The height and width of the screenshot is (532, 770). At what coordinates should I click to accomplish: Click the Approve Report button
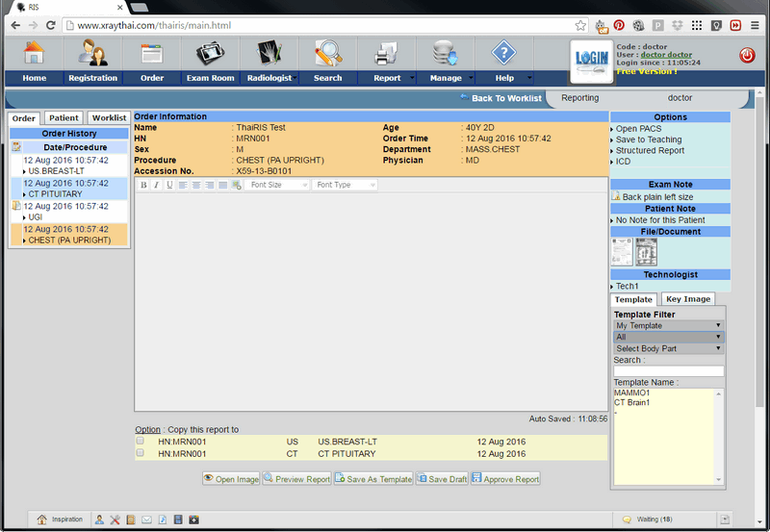[505, 479]
